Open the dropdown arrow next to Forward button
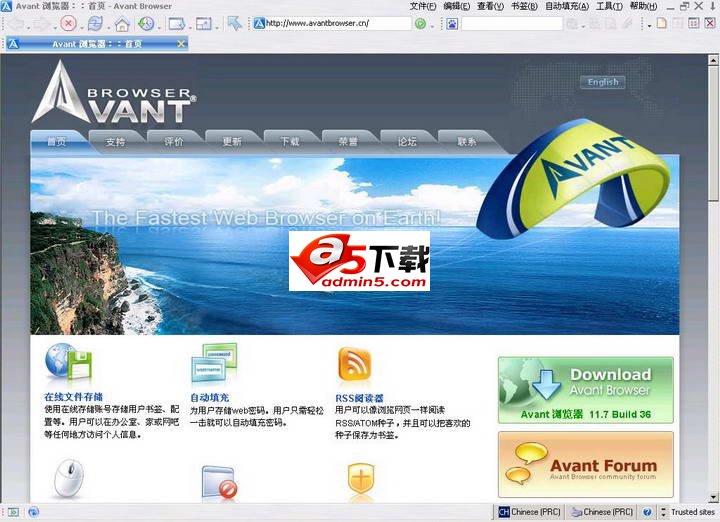 coord(54,27)
